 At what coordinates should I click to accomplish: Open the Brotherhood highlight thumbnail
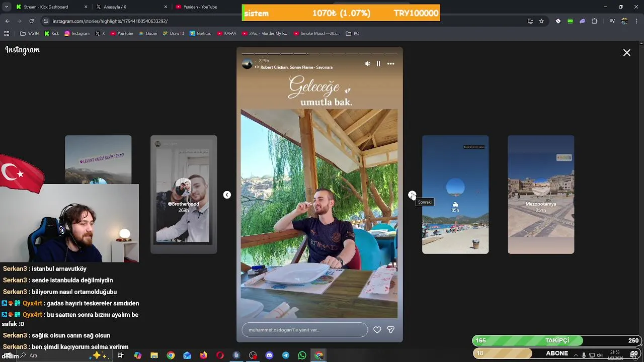pyautogui.click(x=184, y=195)
